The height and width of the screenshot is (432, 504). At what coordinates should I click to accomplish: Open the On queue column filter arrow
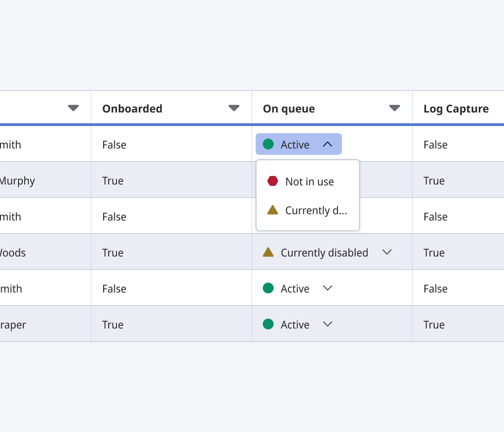(394, 108)
